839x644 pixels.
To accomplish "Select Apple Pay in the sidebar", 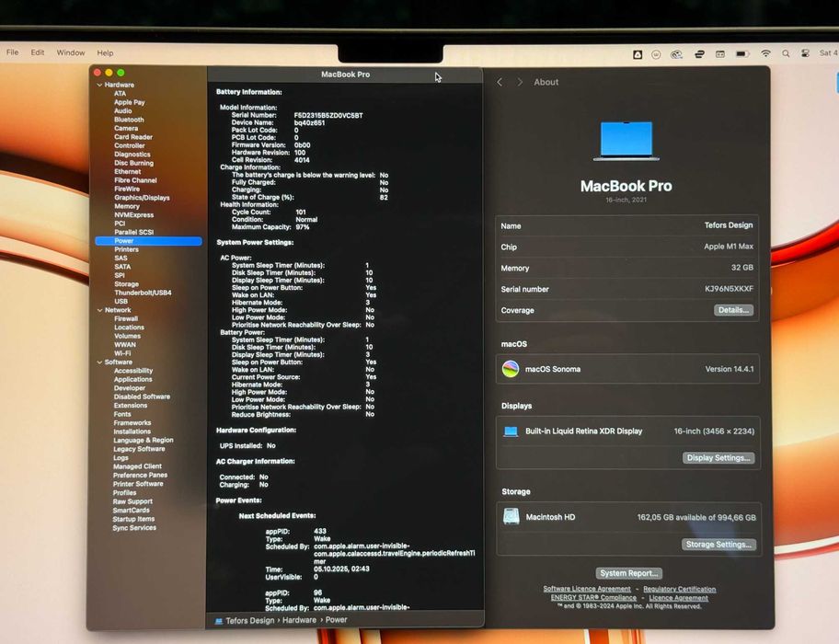I will coord(130,102).
